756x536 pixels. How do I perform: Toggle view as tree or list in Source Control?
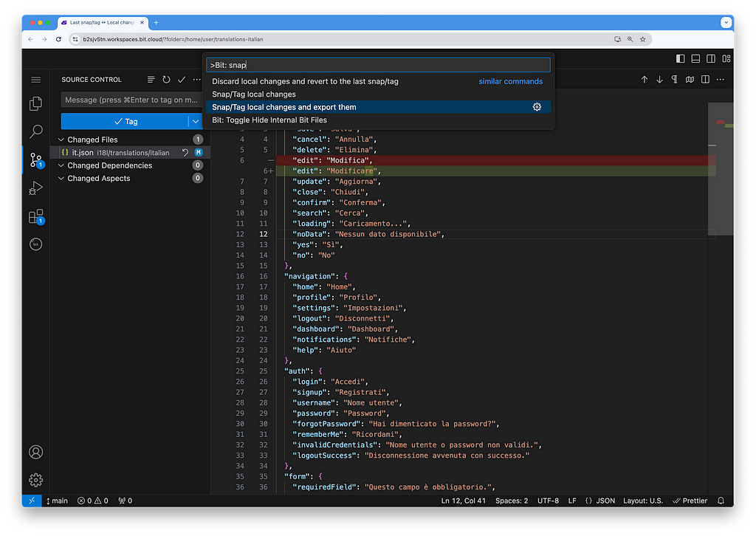(151, 80)
